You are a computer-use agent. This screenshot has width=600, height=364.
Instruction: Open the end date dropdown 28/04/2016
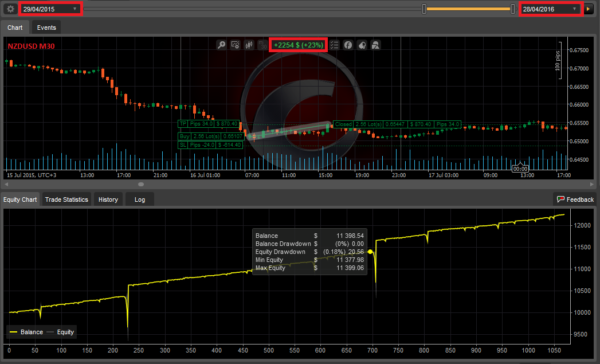[x=550, y=9]
